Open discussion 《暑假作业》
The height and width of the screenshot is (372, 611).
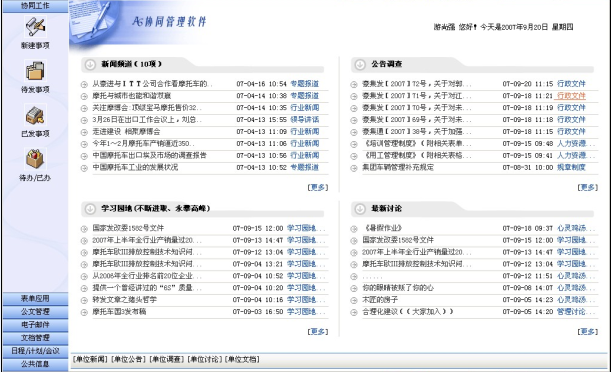(382, 228)
